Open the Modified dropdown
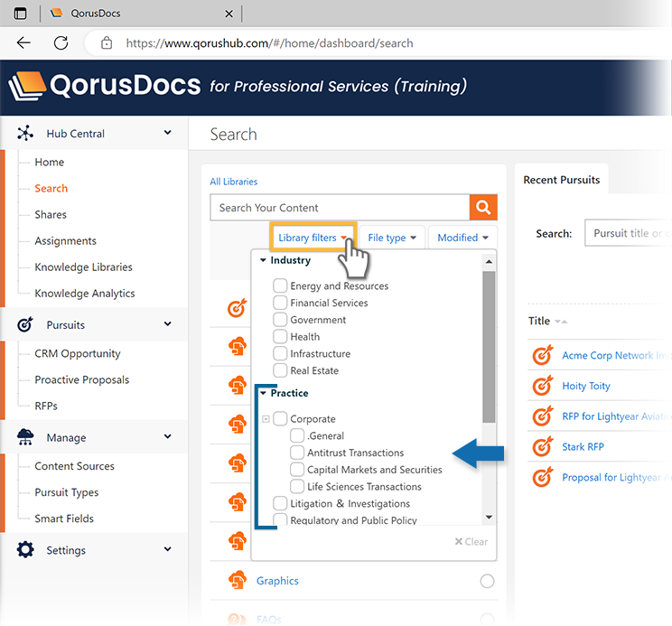Image resolution: width=672 pixels, height=626 pixels. click(462, 237)
